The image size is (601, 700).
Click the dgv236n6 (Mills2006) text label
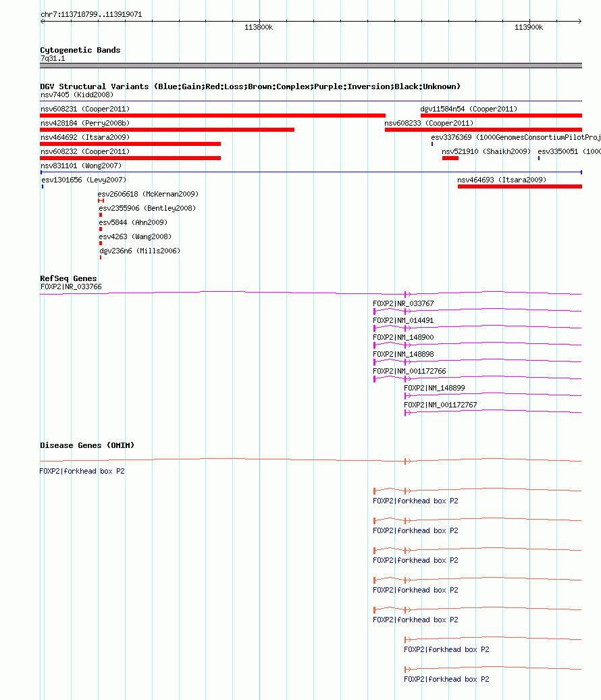(140, 251)
